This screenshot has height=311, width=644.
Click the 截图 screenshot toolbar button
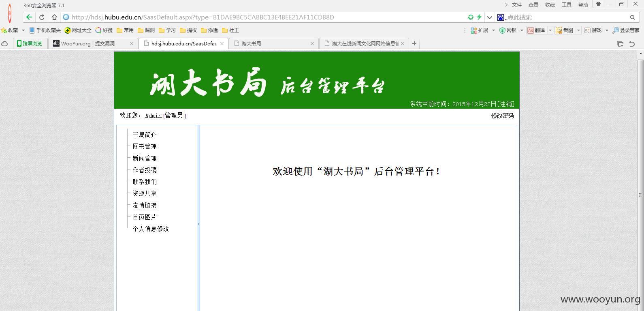[x=565, y=30]
